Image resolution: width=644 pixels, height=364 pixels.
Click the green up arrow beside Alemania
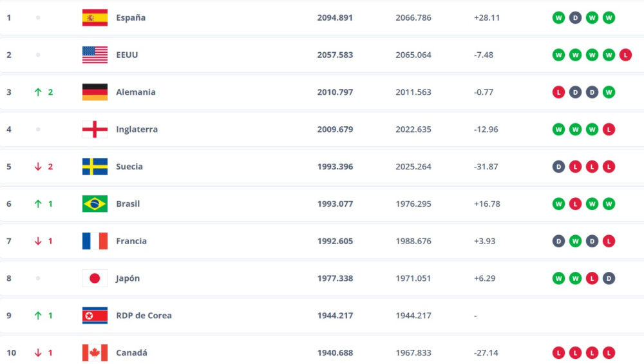pyautogui.click(x=38, y=92)
